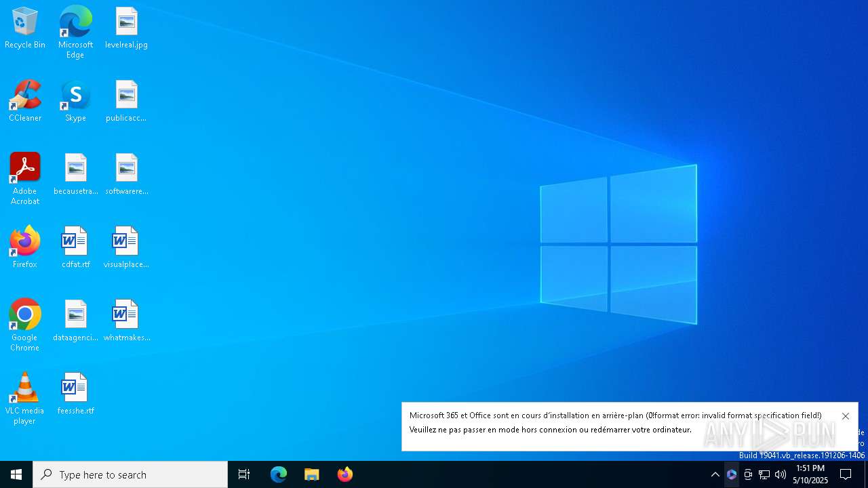Select the Skype desktop shortcut
This screenshot has width=868, height=488.
pyautogui.click(x=75, y=102)
